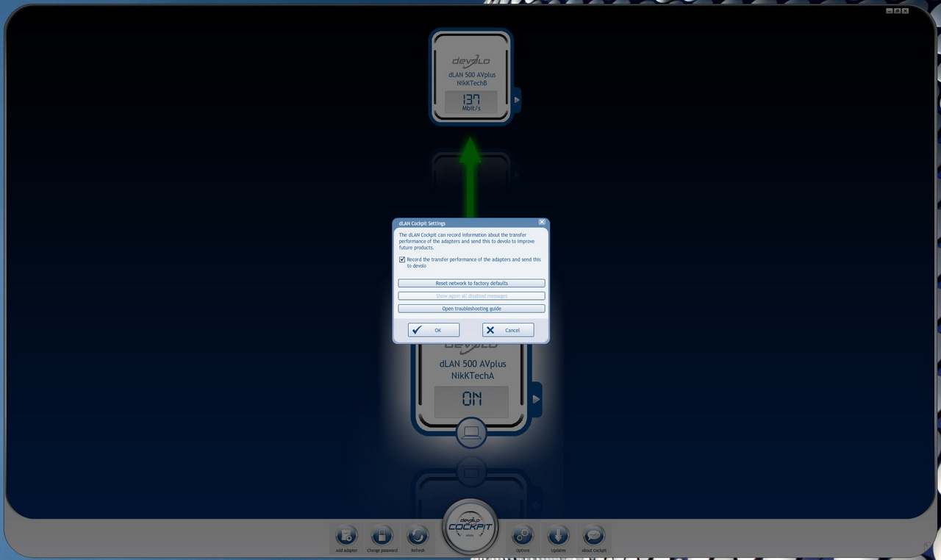
Task: Refresh the adapter network view
Action: (x=418, y=535)
